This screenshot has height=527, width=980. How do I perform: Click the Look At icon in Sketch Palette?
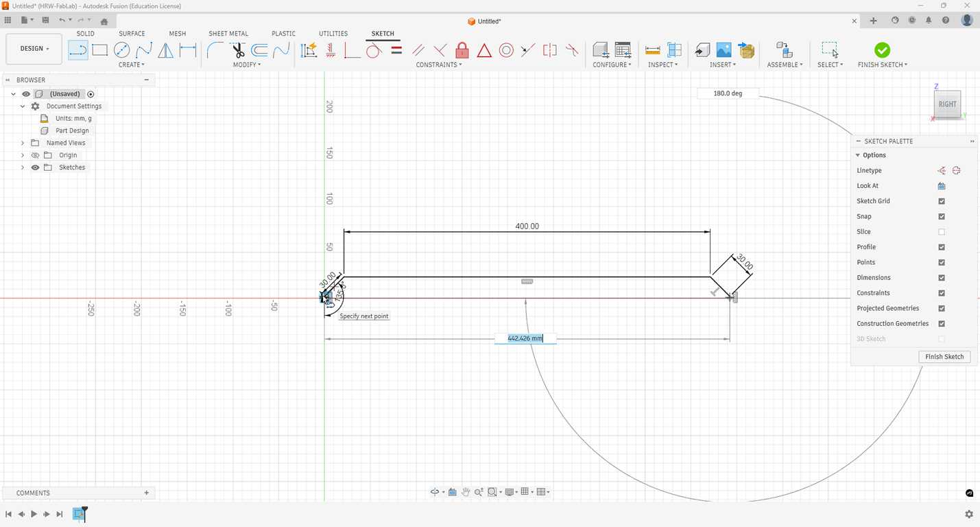(942, 186)
